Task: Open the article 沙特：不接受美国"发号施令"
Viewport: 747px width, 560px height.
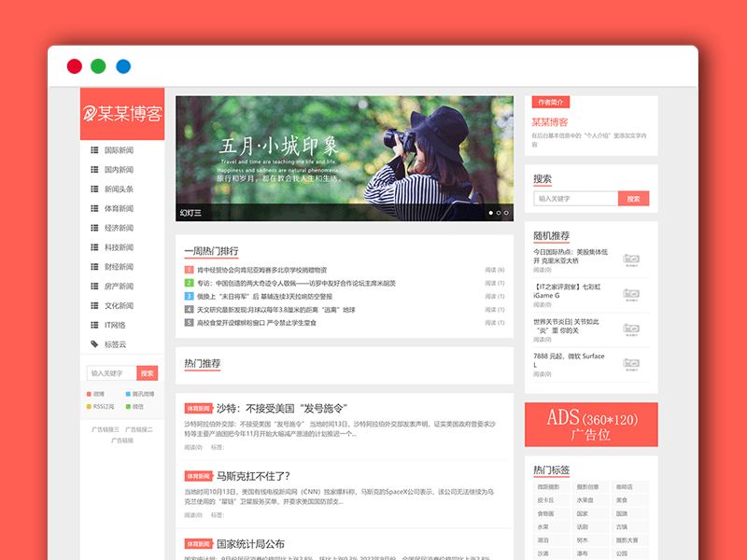Action: point(282,409)
